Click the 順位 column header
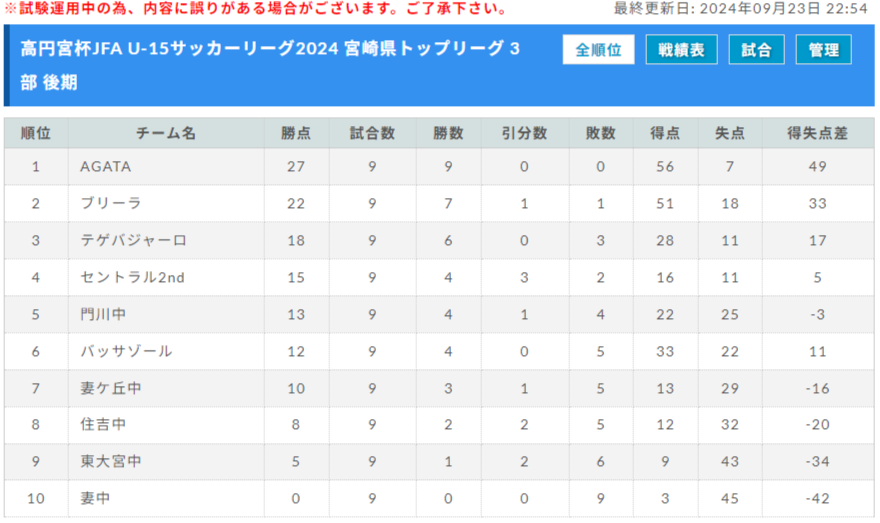 [36, 133]
